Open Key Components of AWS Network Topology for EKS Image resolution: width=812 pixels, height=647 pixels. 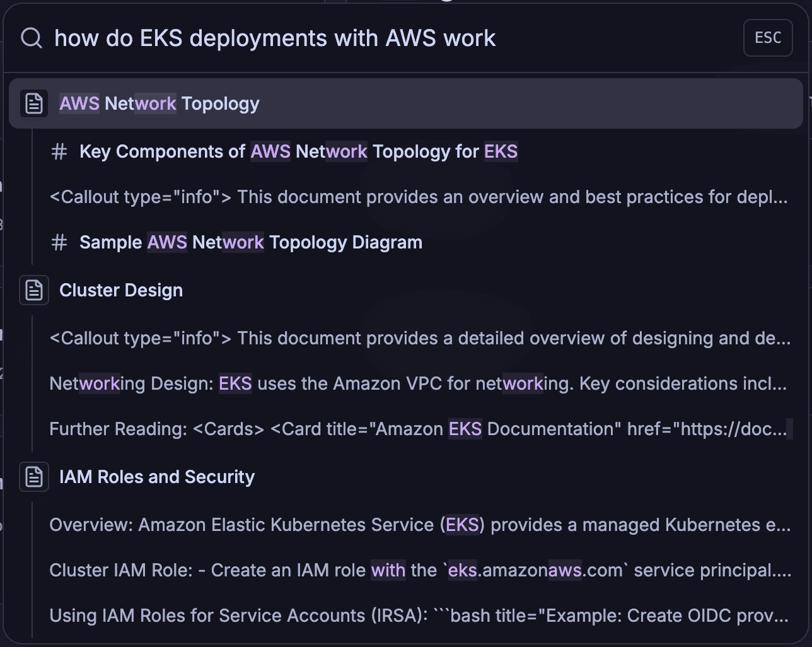pos(298,151)
